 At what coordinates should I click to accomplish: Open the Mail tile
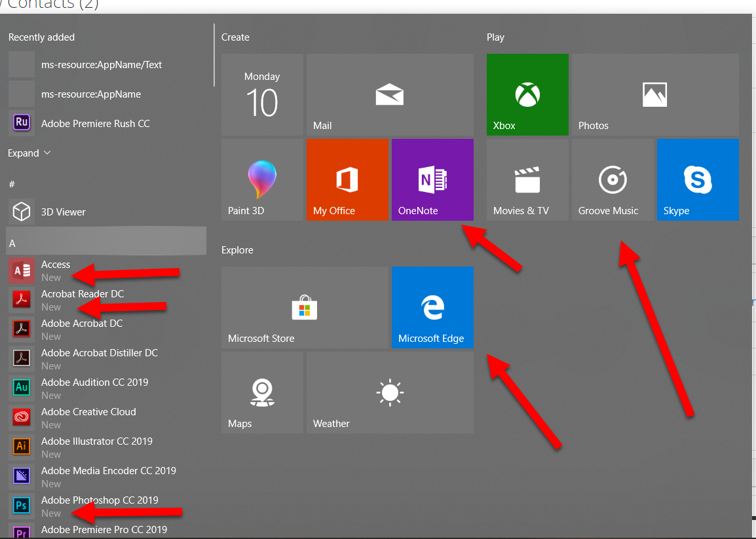pyautogui.click(x=390, y=94)
